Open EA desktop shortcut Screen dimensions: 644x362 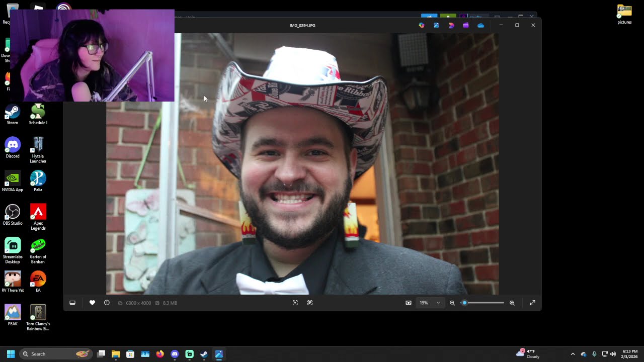38,282
